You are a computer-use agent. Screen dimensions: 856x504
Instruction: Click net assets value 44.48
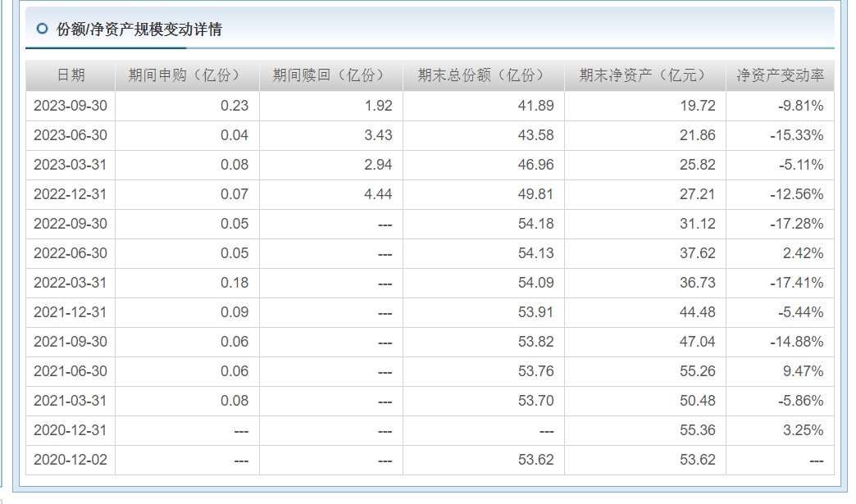coord(698,312)
